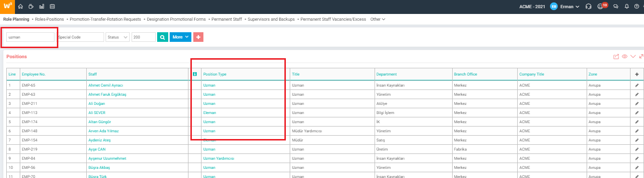This screenshot has height=178, width=644.
Task: Expand the More dropdown button
Action: coord(180,37)
